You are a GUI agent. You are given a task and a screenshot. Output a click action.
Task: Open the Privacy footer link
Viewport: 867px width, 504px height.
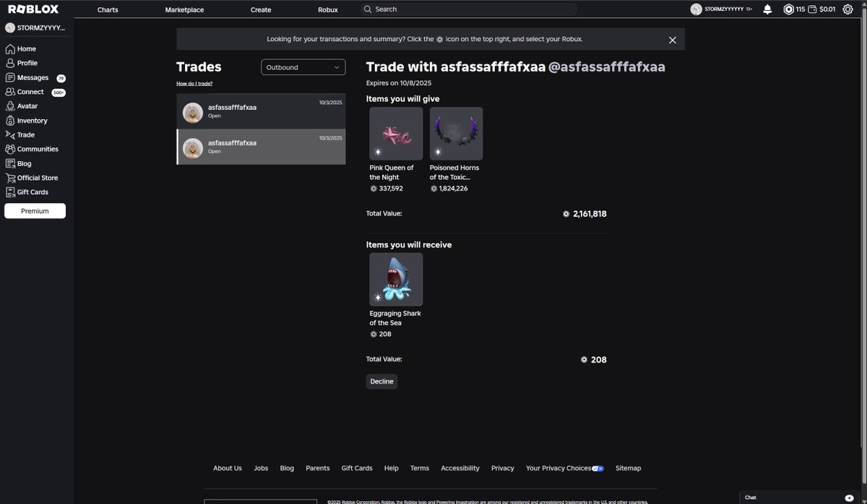[503, 468]
